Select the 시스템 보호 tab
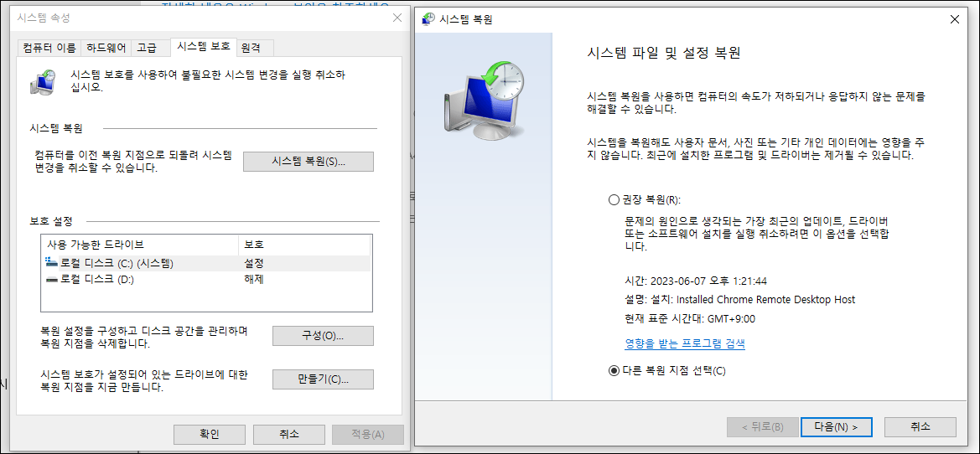The height and width of the screenshot is (454, 980). click(204, 46)
